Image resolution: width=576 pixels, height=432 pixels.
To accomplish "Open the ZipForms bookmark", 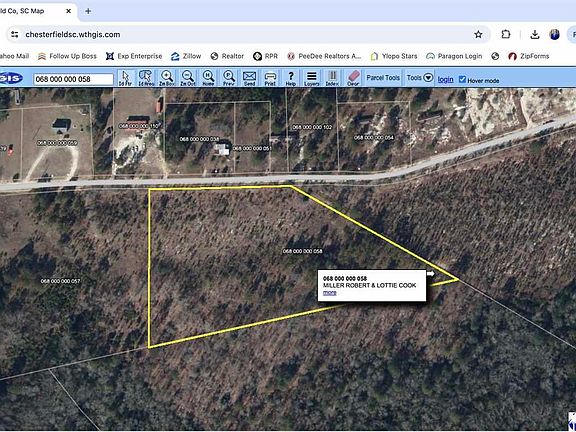I will tap(529, 56).
